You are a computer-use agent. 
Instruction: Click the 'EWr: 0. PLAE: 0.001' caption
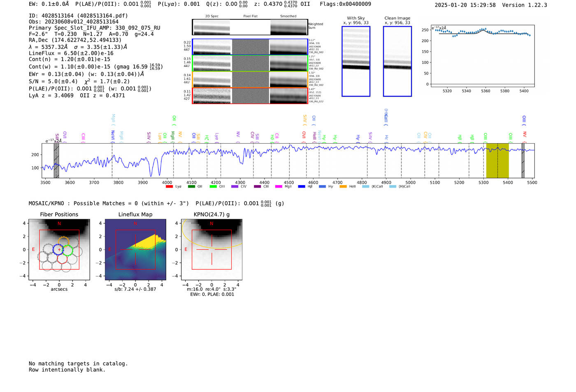click(x=212, y=295)
